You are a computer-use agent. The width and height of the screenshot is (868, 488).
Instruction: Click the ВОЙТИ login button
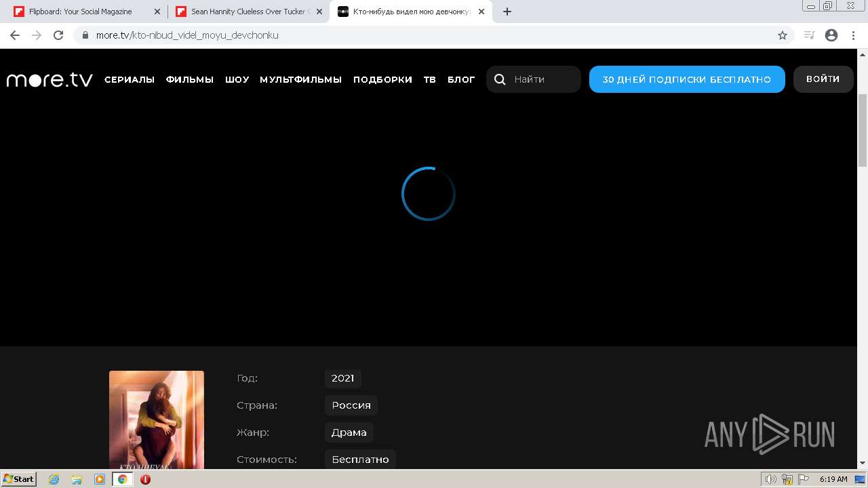(823, 79)
